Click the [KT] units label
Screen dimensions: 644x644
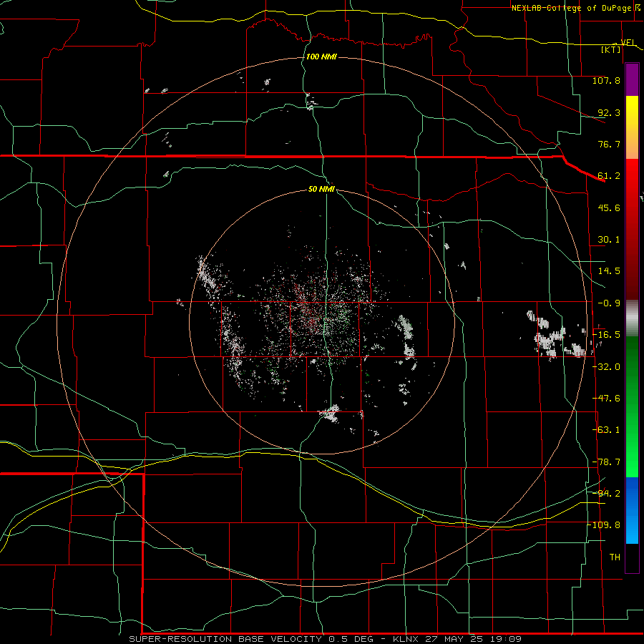(611, 49)
